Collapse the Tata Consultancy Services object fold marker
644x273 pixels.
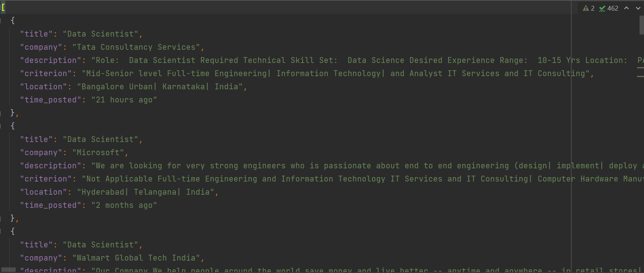[x=1, y=20]
